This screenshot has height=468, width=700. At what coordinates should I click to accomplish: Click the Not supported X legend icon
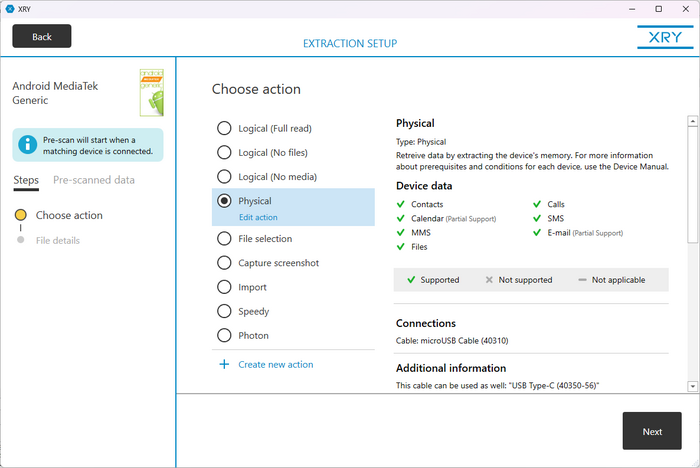(x=488, y=280)
